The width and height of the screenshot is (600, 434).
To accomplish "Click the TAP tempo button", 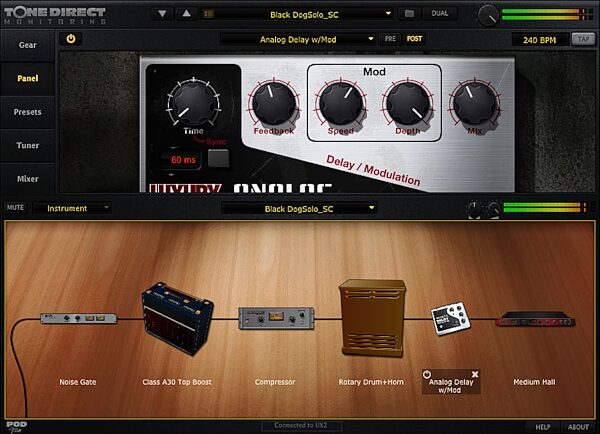I will [583, 39].
